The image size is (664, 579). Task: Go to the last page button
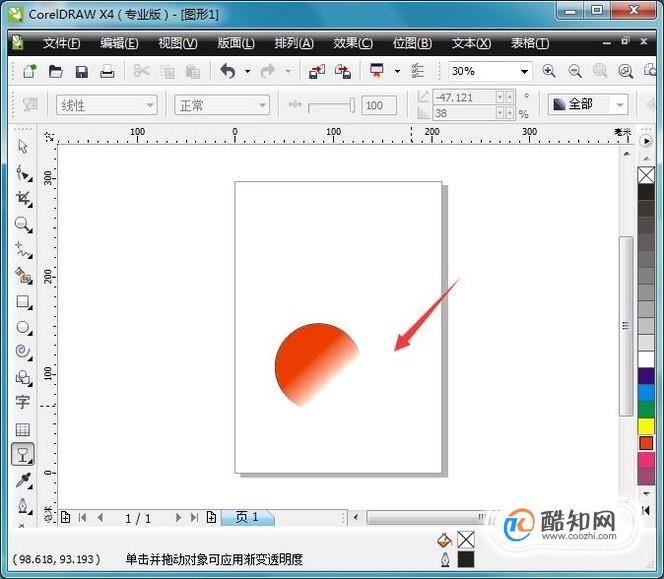194,518
